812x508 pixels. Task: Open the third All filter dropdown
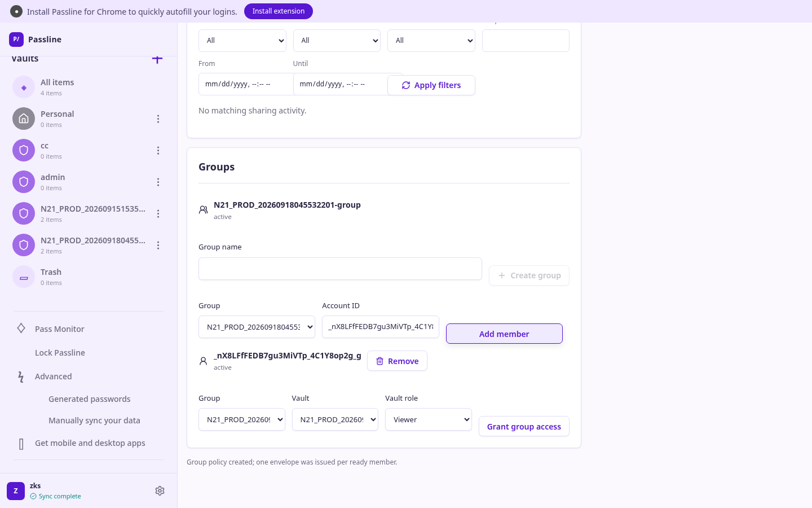(x=431, y=41)
